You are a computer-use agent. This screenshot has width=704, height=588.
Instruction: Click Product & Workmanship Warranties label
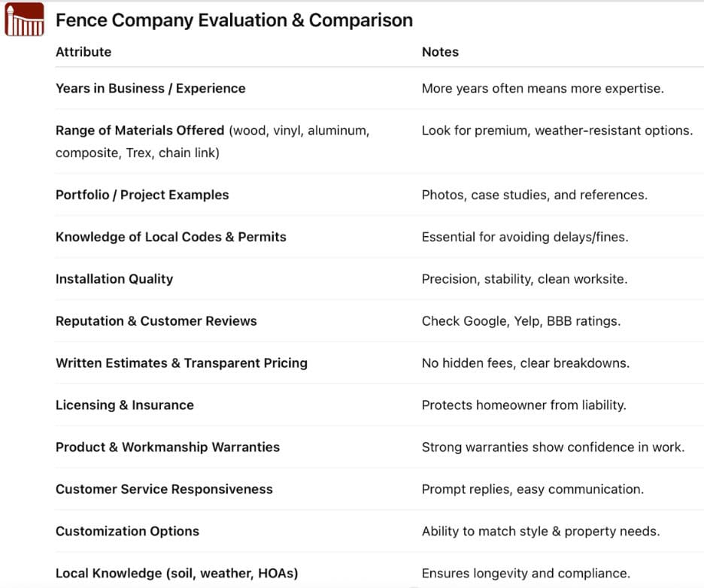(168, 447)
